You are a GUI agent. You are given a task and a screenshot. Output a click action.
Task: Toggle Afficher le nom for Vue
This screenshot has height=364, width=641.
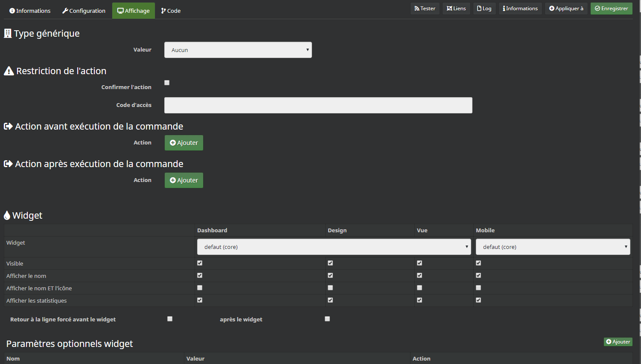click(420, 275)
